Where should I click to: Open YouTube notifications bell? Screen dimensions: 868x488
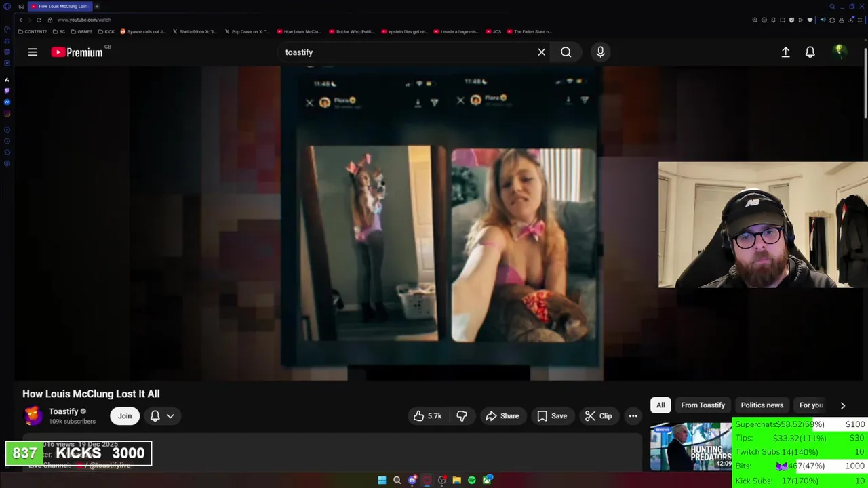(810, 52)
